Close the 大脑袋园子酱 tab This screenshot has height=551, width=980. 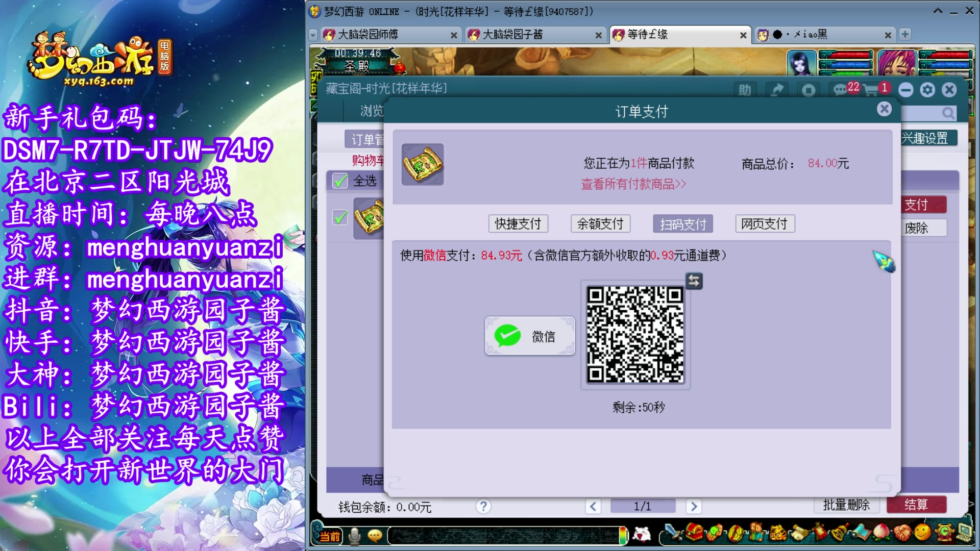599,35
